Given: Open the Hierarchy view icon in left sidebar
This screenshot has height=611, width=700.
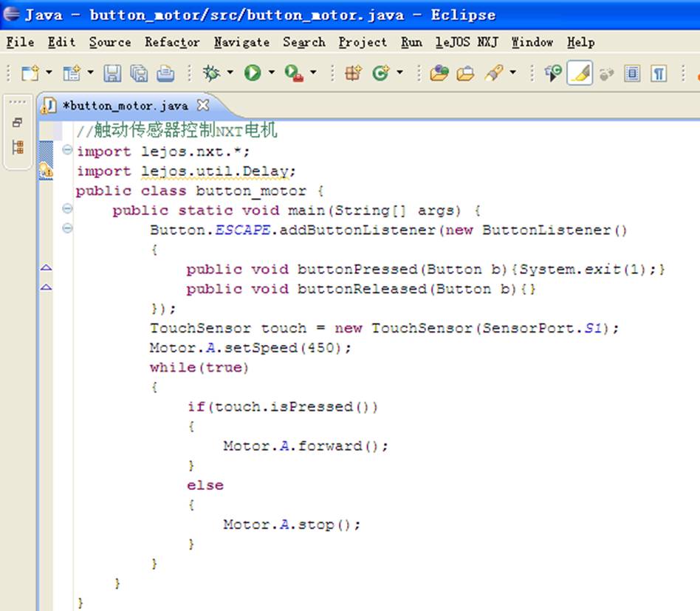Looking at the screenshot, I should (x=18, y=147).
